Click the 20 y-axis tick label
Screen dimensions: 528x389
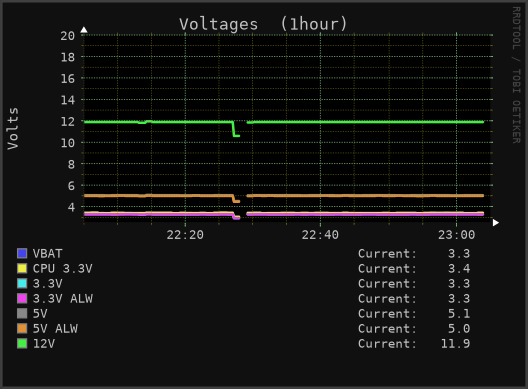tap(67, 36)
